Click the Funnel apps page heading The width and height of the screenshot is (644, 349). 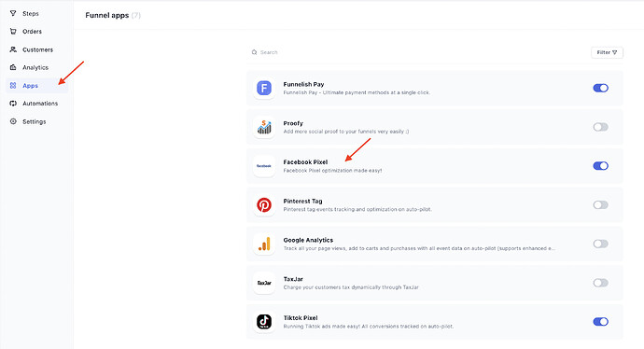click(x=106, y=15)
